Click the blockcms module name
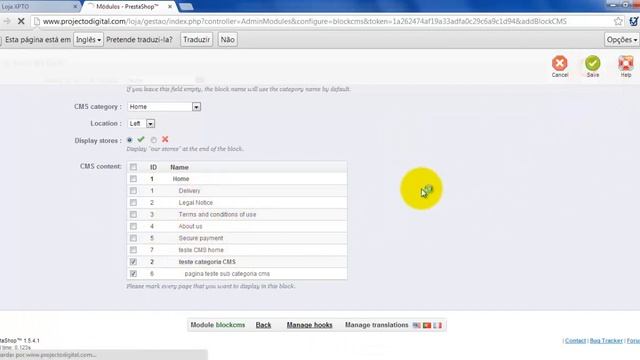Image resolution: width=640 pixels, height=360 pixels. (230, 325)
